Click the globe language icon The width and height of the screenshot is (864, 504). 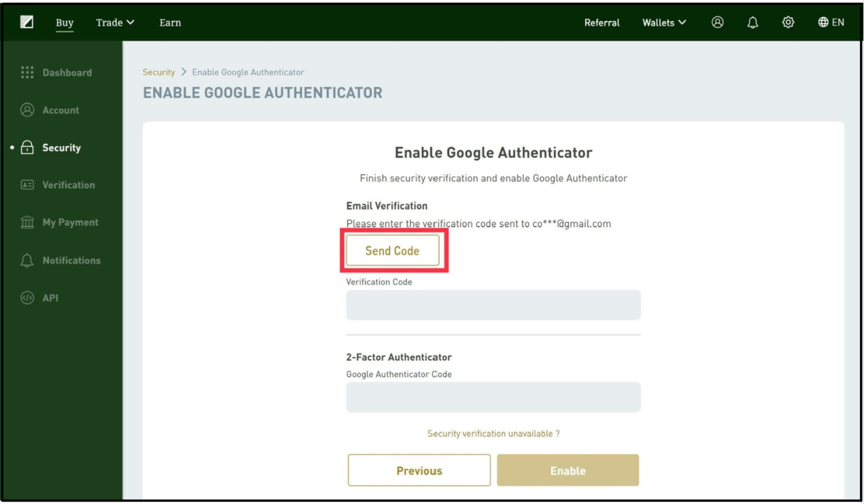tap(823, 22)
